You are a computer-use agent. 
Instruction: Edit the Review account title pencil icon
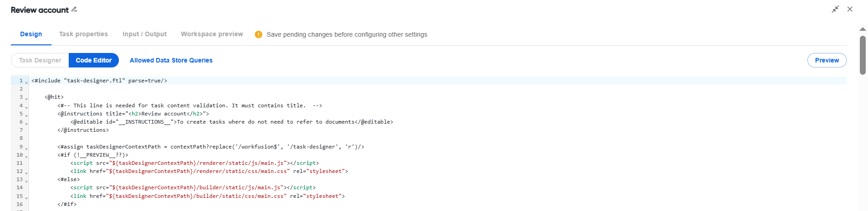74,10
